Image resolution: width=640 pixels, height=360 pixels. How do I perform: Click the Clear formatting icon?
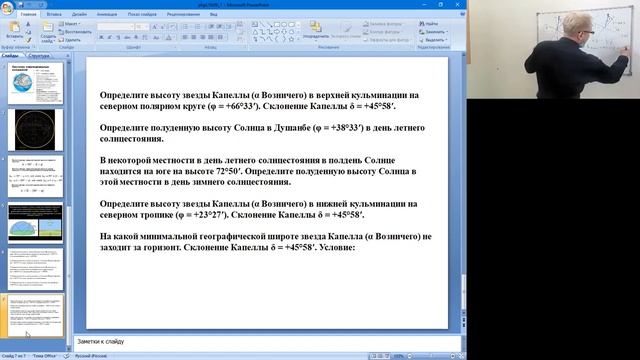click(172, 27)
